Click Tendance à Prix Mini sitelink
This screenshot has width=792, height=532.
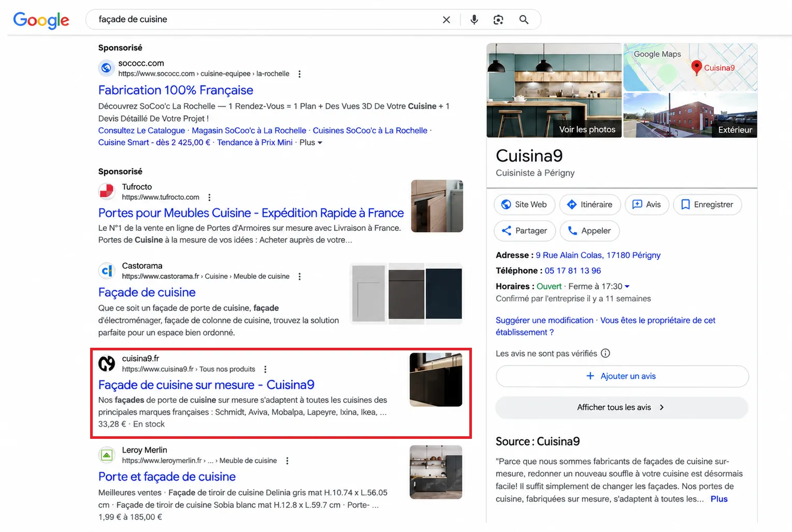point(255,142)
